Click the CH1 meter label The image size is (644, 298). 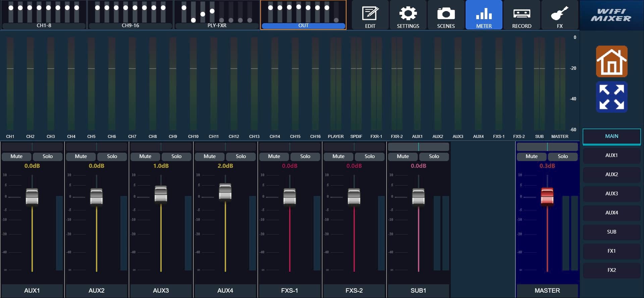click(x=10, y=137)
